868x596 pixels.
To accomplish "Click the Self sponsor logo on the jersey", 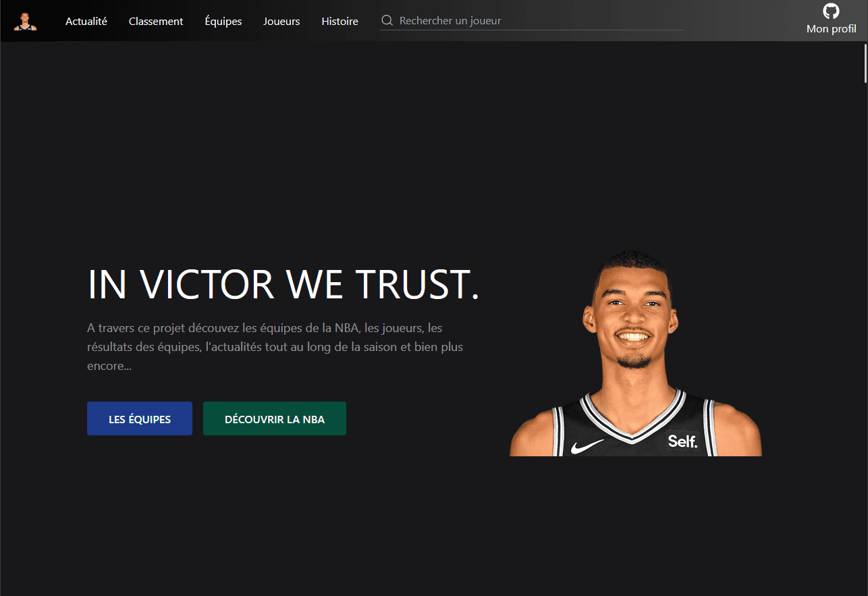I will coord(684,442).
